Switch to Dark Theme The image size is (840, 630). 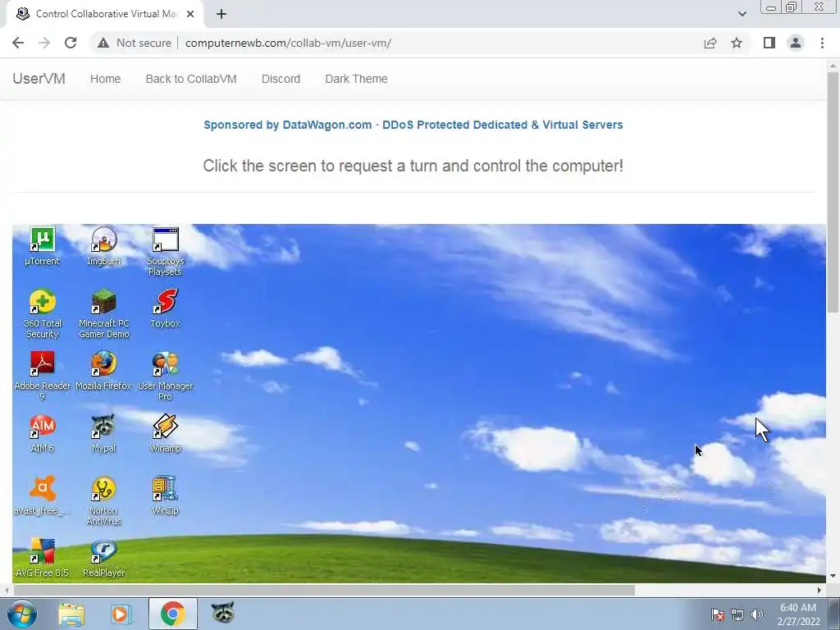tap(356, 79)
